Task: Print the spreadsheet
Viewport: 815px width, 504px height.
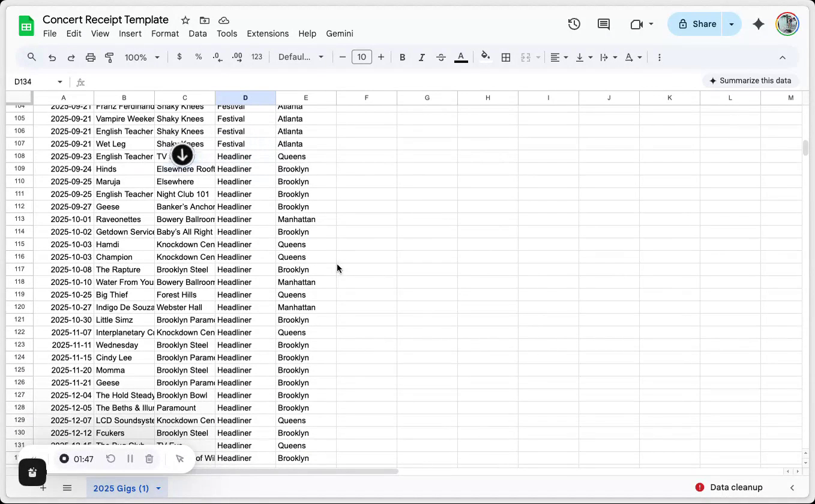Action: [91, 58]
